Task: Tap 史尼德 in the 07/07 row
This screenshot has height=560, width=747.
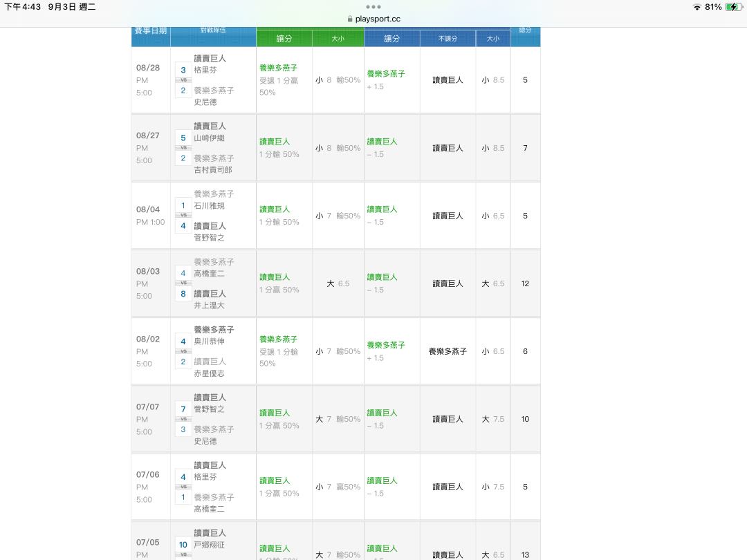Action: click(205, 441)
